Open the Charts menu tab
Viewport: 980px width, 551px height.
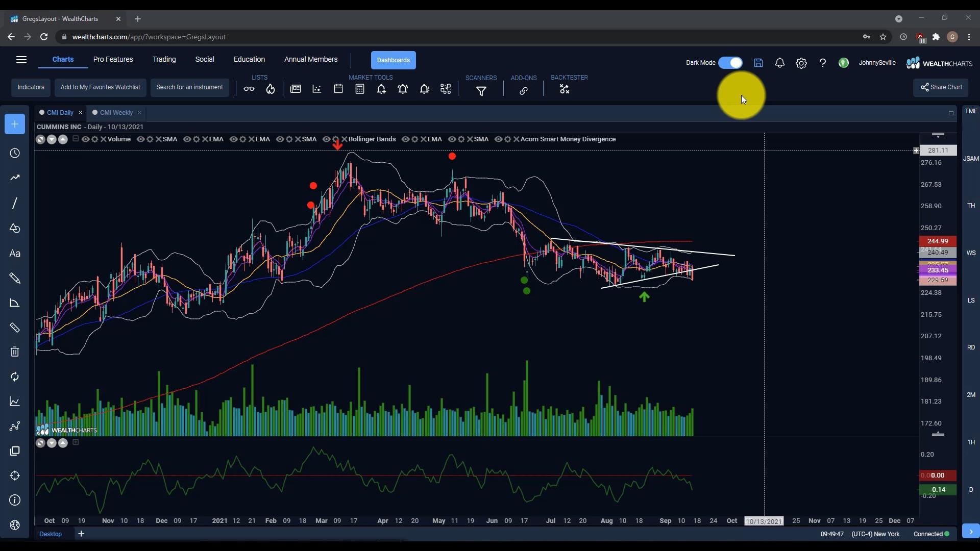point(63,59)
